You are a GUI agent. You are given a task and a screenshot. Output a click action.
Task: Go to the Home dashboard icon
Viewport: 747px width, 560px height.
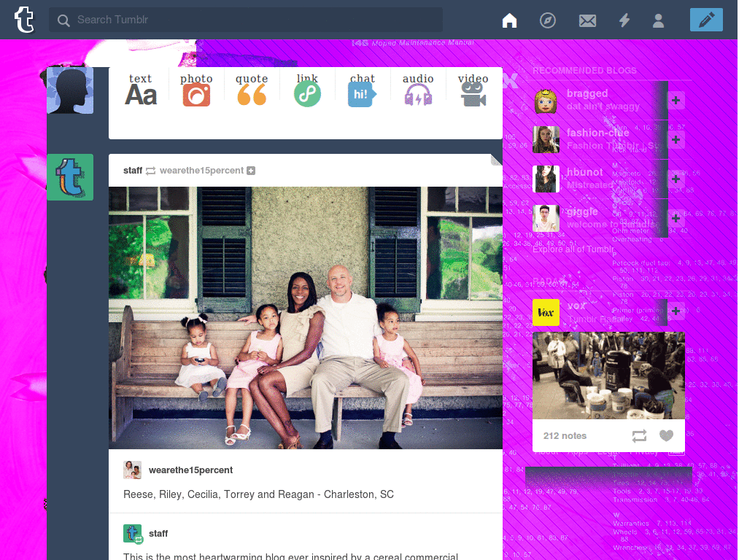coord(509,20)
